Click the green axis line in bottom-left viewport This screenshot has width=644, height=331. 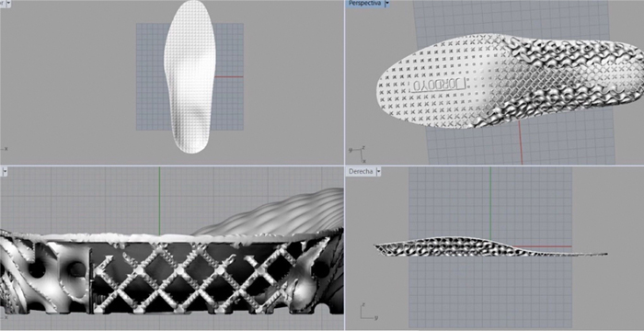(x=160, y=201)
